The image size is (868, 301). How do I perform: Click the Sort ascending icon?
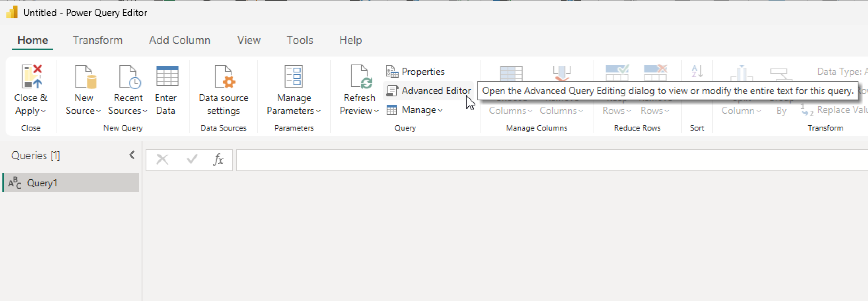click(697, 71)
